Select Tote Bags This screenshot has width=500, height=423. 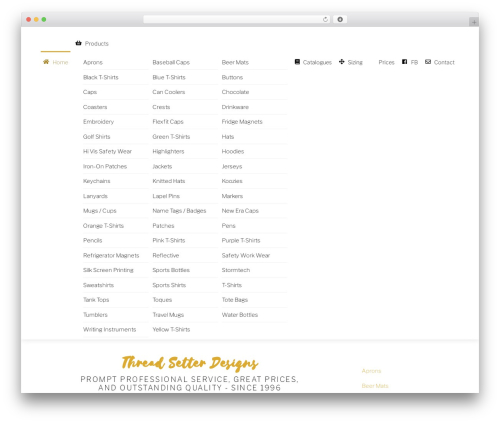click(235, 300)
